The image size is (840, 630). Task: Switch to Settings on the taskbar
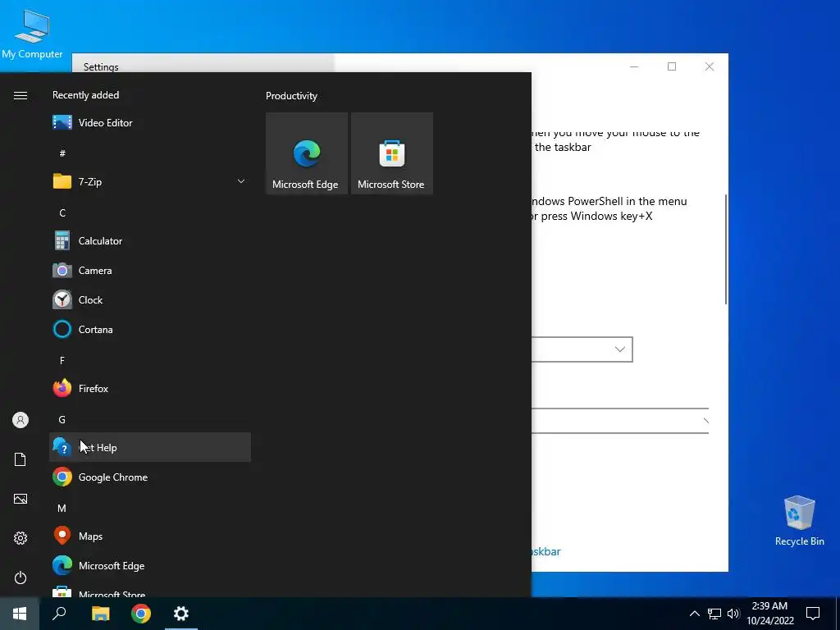pos(181,614)
